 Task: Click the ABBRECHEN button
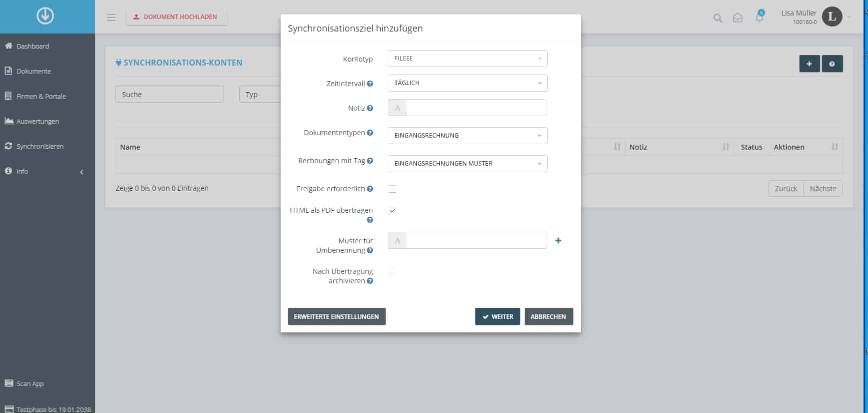click(x=549, y=316)
